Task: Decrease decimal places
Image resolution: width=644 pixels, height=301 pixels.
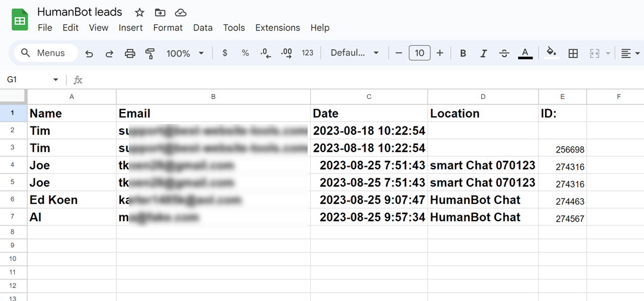Action: (266, 53)
